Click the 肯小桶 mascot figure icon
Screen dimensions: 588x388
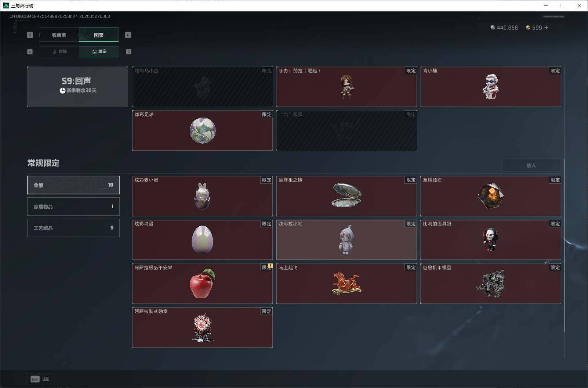[491, 87]
